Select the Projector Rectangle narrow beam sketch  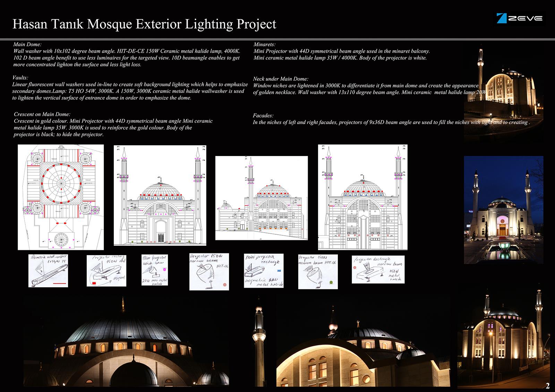[x=378, y=270]
